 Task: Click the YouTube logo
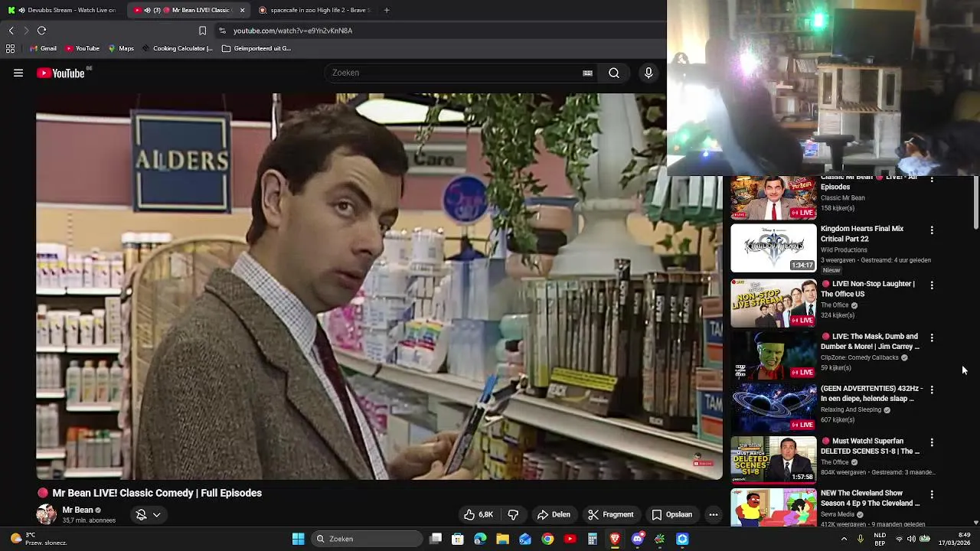tap(60, 73)
